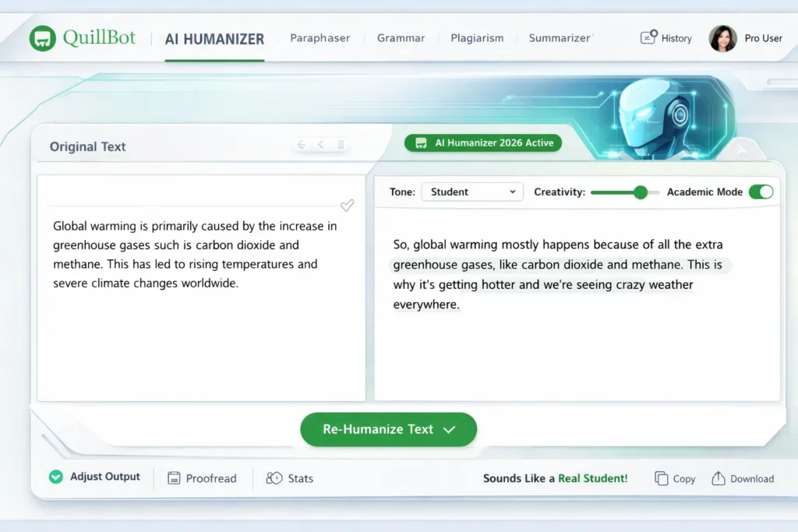This screenshot has width=798, height=532.
Task: Click the checkmark in the Original Text panel
Action: point(347,206)
